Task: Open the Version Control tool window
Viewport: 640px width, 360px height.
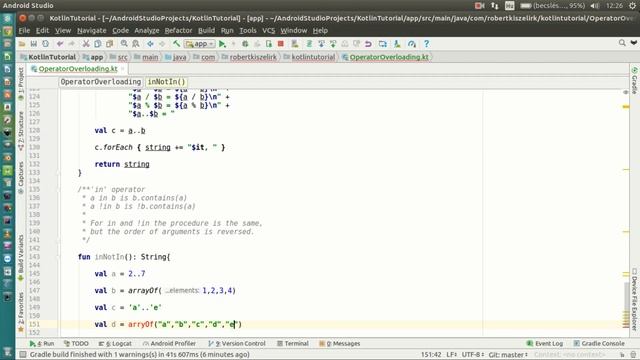Action: (x=237, y=344)
